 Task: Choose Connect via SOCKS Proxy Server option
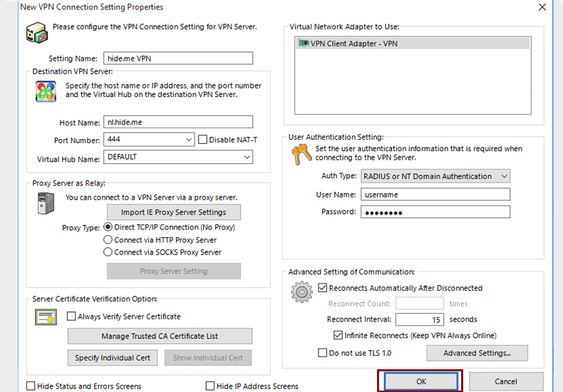(x=108, y=252)
